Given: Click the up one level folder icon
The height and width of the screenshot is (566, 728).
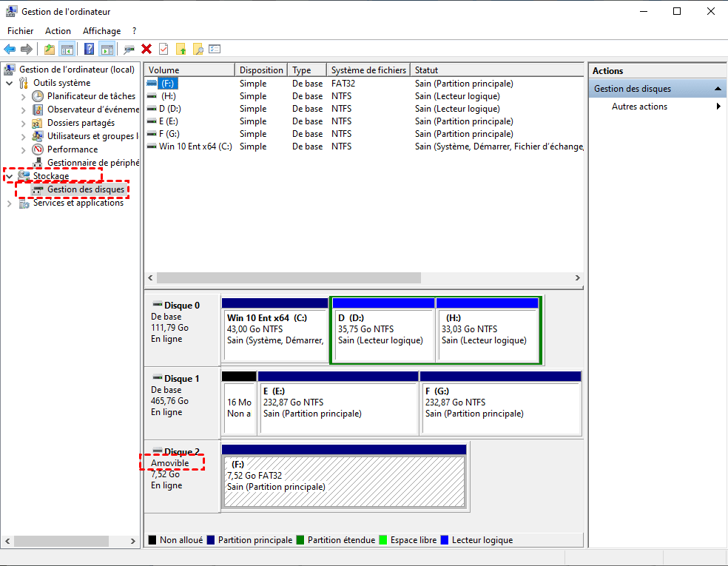Looking at the screenshot, I should pos(49,49).
